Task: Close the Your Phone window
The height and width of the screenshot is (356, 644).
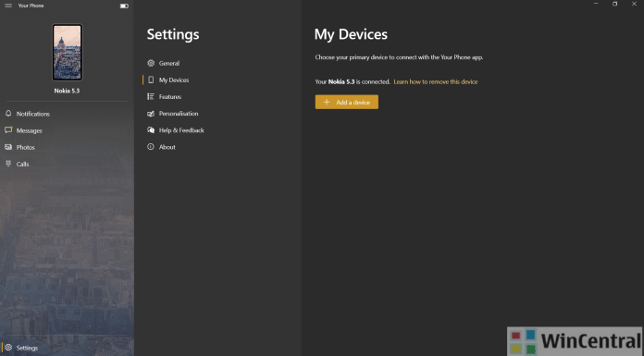Action: pyautogui.click(x=634, y=4)
